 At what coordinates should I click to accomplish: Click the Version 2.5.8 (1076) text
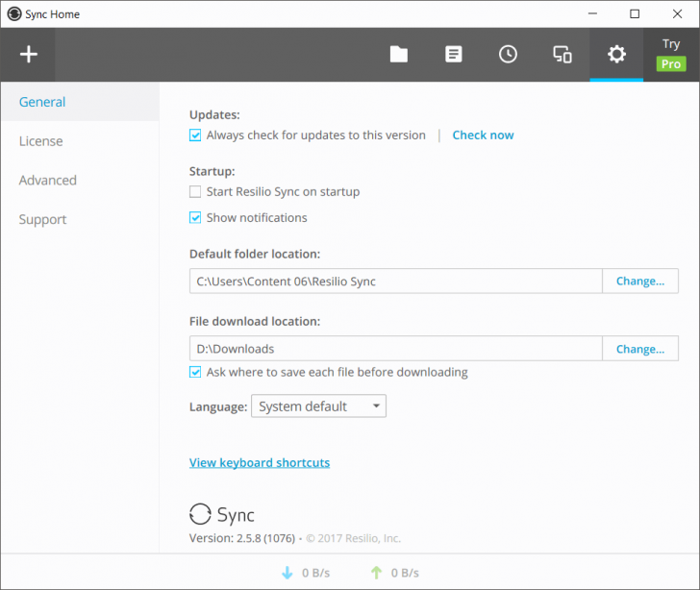(x=242, y=538)
